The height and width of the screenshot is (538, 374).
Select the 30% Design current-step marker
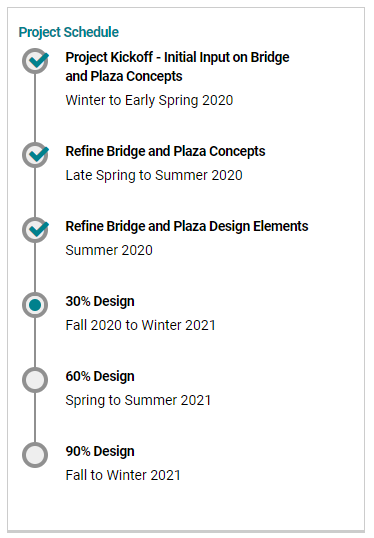pos(35,305)
